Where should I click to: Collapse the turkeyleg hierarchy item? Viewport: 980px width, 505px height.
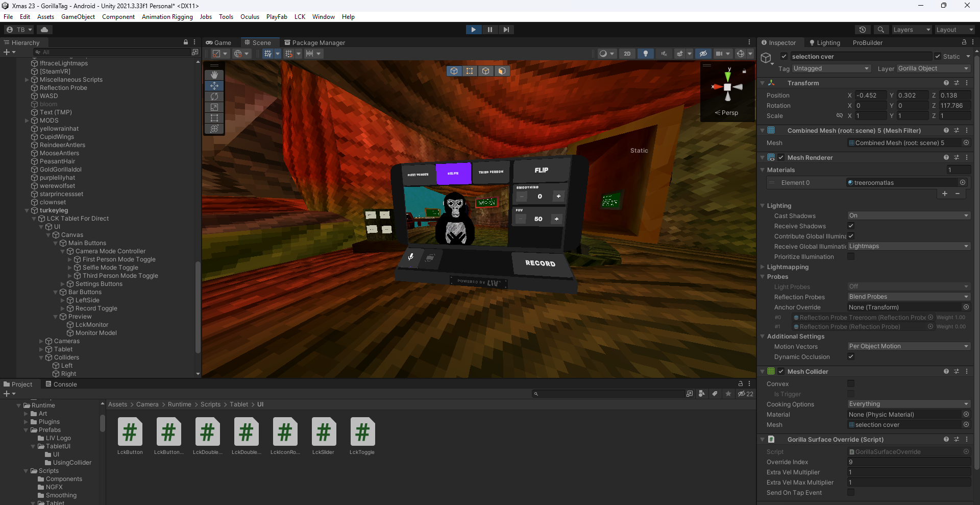(x=27, y=210)
